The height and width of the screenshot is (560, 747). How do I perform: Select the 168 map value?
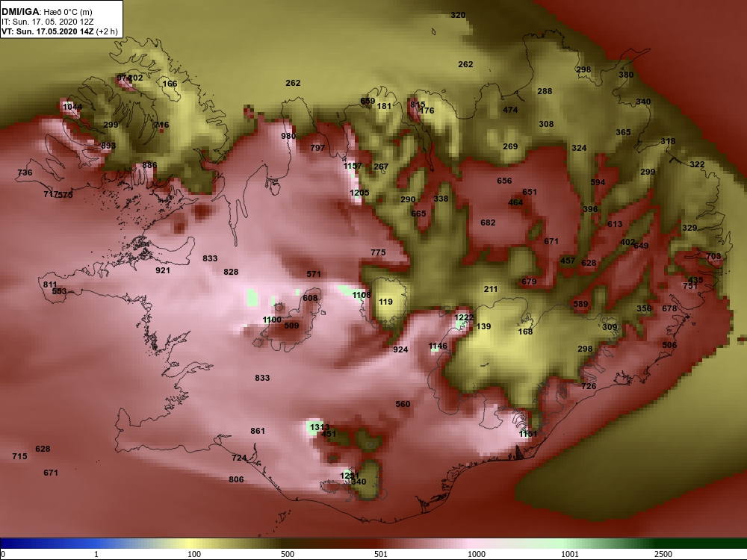point(525,332)
